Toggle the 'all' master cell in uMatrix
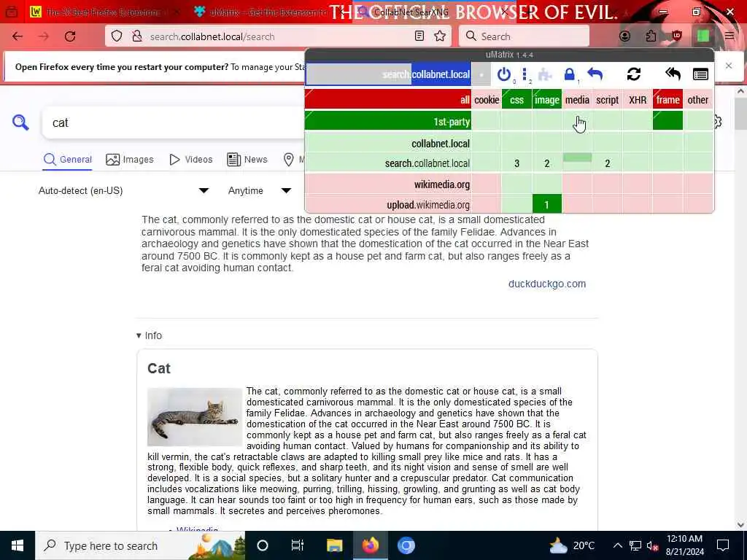This screenshot has width=747, height=560. point(388,99)
